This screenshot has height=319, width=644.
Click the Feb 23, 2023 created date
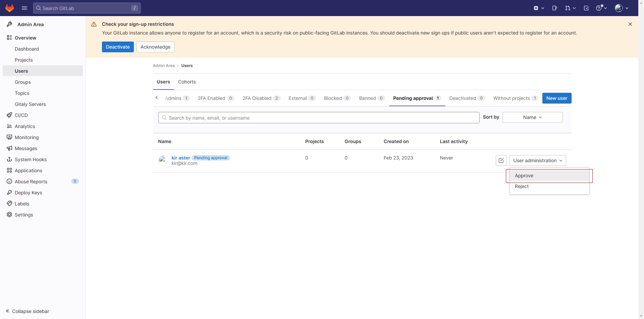tap(398, 158)
